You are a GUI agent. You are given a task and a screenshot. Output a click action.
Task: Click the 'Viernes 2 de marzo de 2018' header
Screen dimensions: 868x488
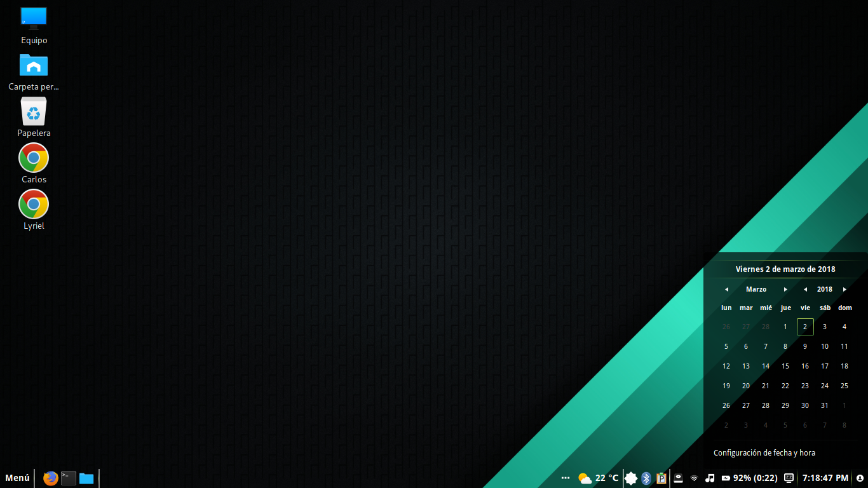785,269
